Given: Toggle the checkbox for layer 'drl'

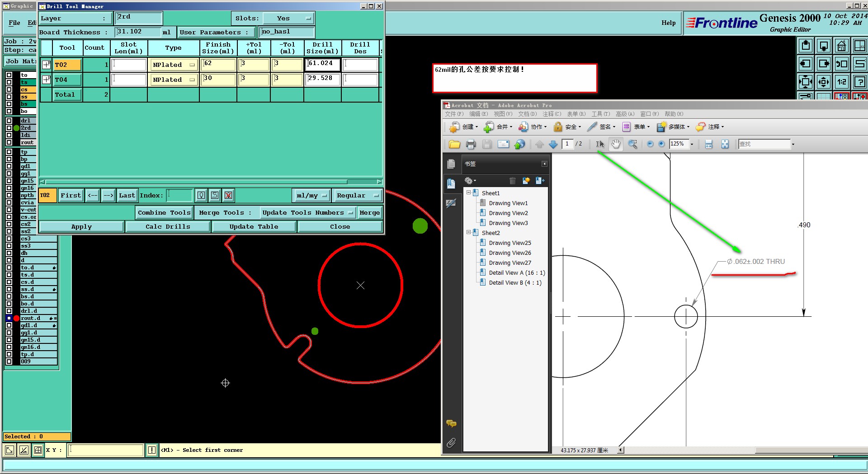Looking at the screenshot, I should [9, 121].
